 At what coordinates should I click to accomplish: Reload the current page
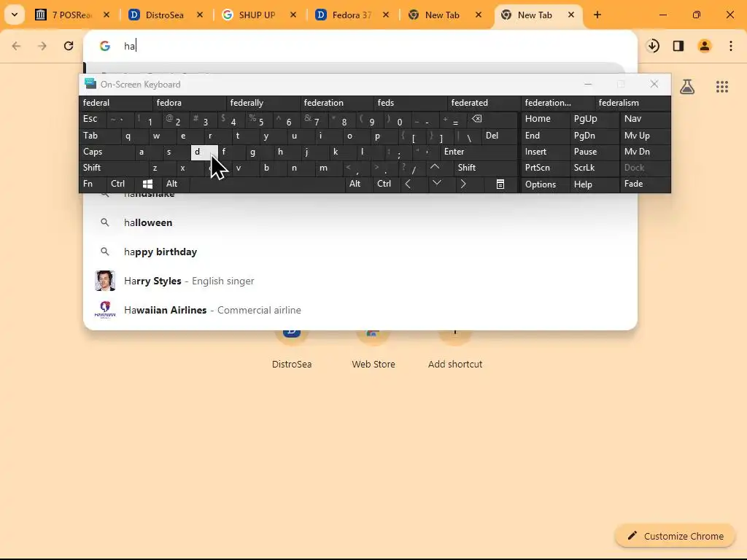tap(69, 46)
